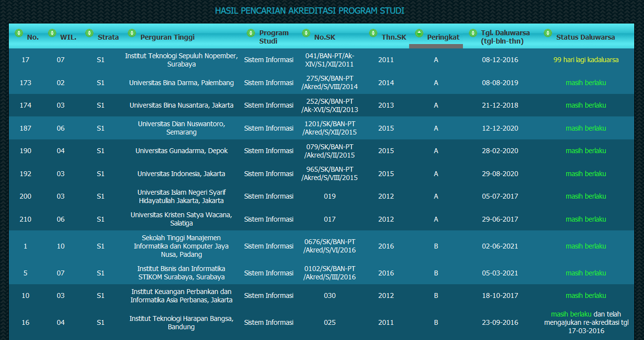Click SK number 041/BAN-PT/Ak-XIV/S1/XII/2011

[330, 60]
